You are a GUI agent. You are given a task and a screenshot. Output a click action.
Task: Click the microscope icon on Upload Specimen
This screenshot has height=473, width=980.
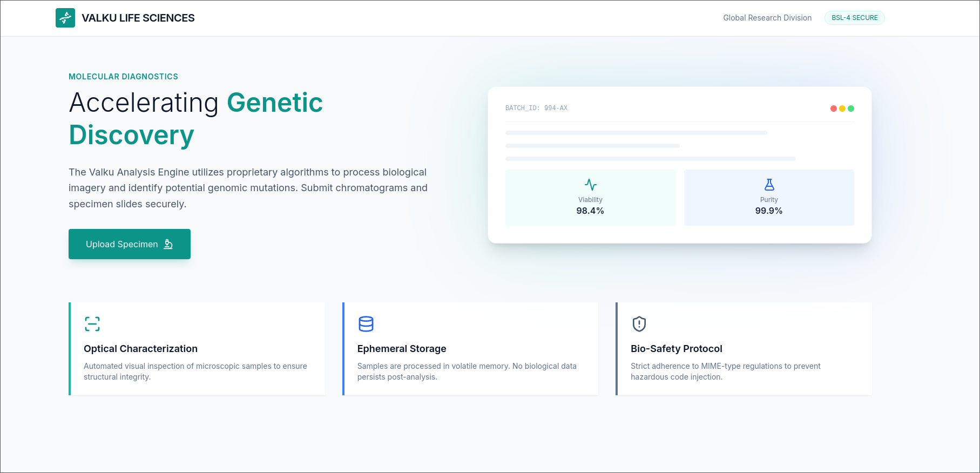tap(168, 244)
